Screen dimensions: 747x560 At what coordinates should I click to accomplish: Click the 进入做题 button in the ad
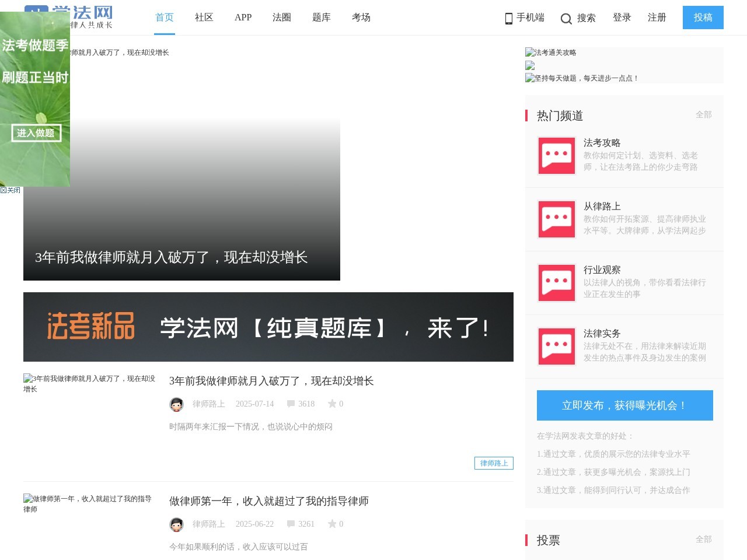click(36, 132)
